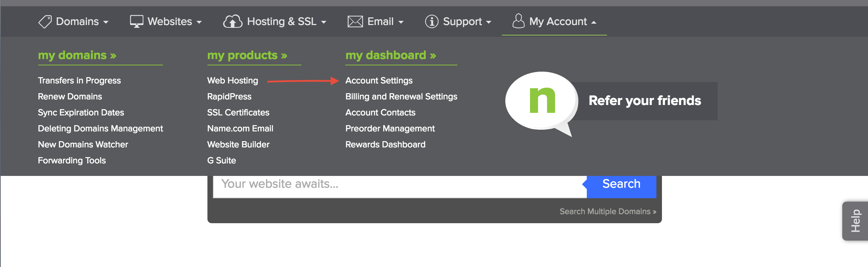Open the Domains menu label
This screenshot has height=267, width=868.
(x=77, y=22)
